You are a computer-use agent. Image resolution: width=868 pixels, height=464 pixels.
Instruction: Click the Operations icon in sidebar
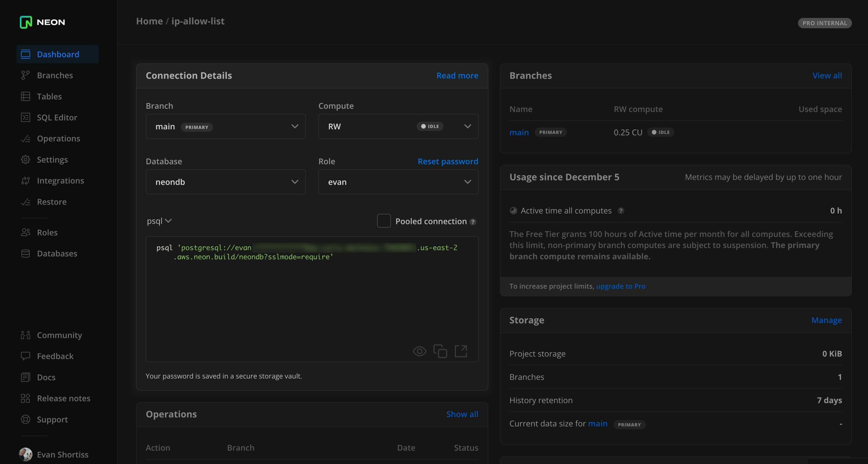[x=25, y=139]
